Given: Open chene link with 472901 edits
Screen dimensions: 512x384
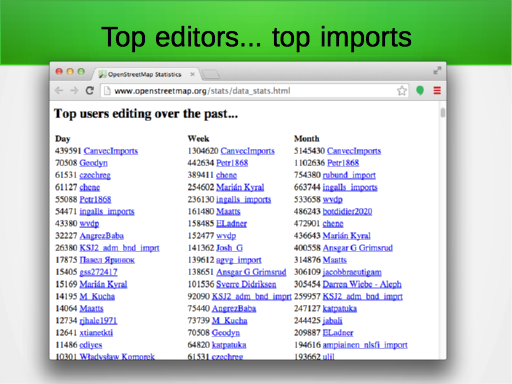Looking at the screenshot, I should point(333,224).
